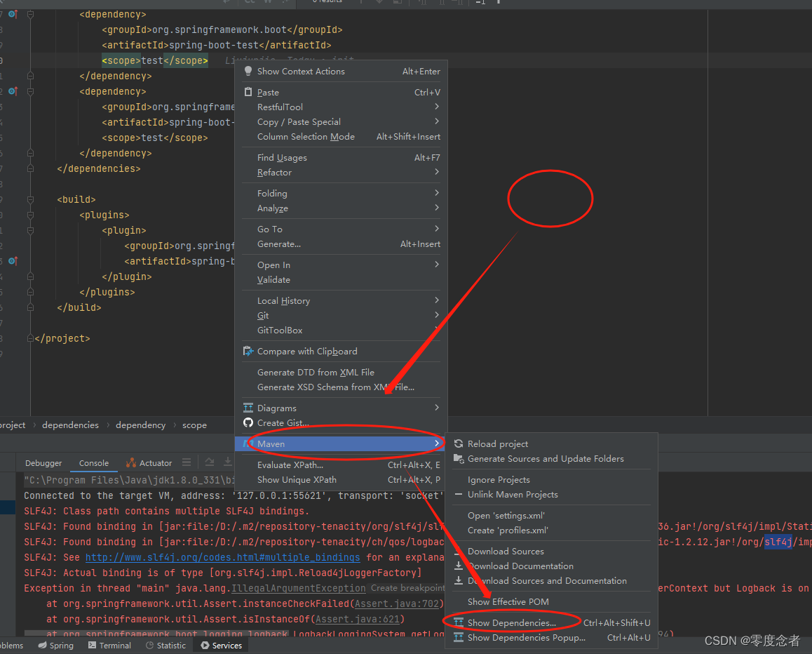Click the Reload project refresh icon
This screenshot has width=812, height=654.
459,443
